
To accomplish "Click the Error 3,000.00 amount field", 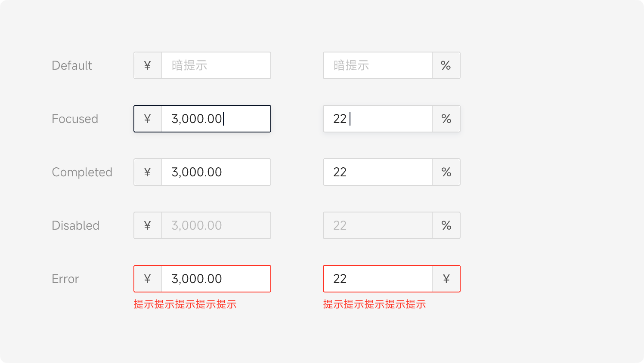I will [216, 279].
